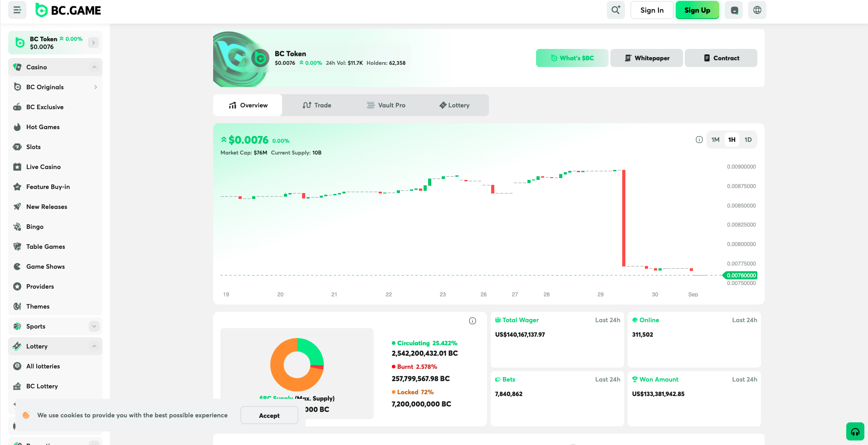Click the BC Exclusive gamepad icon
This screenshot has width=868, height=445.
17,107
